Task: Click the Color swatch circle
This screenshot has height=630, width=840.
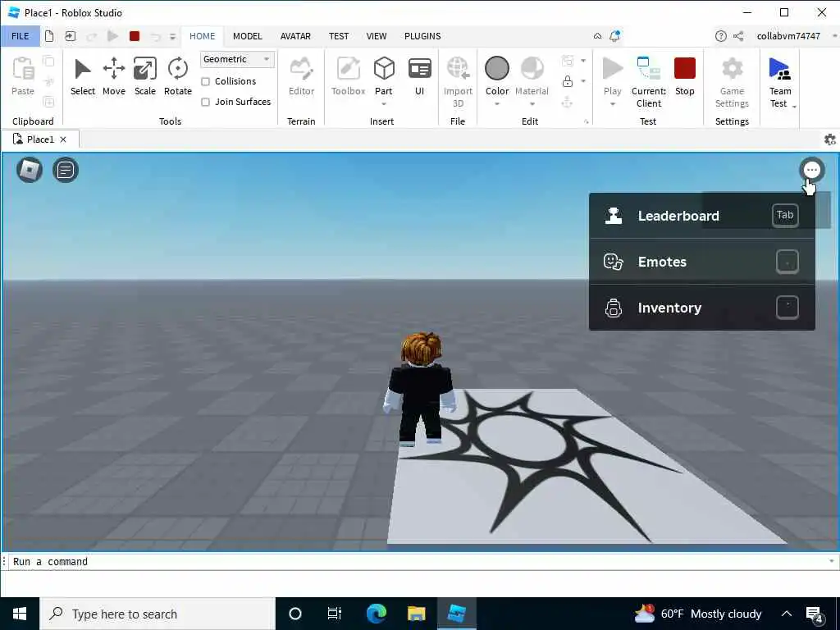Action: pos(496,69)
